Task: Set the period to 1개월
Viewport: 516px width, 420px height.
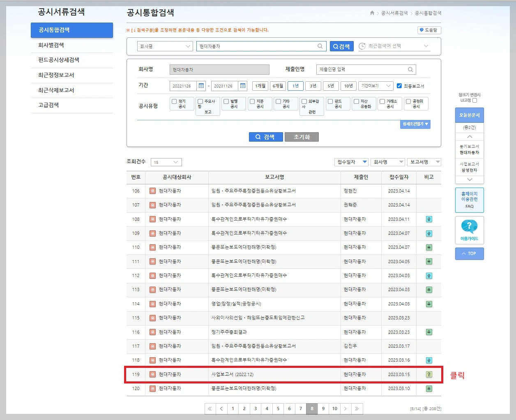Action: point(260,86)
